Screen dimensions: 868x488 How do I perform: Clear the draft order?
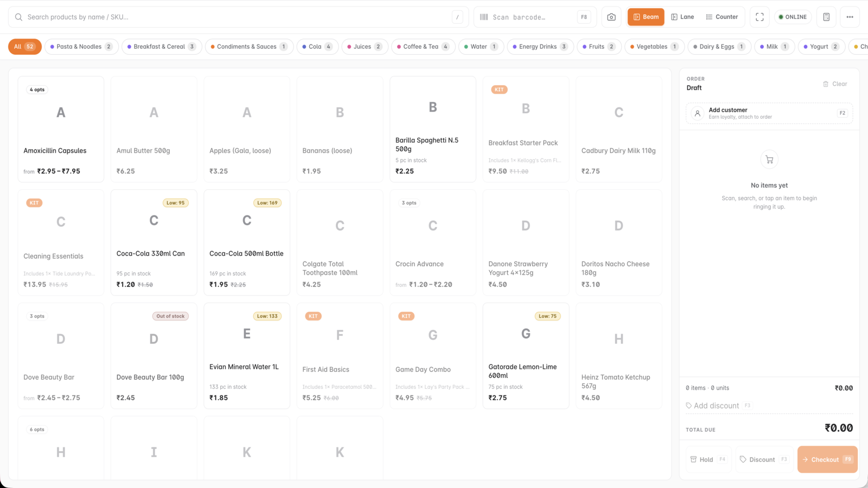tap(835, 84)
